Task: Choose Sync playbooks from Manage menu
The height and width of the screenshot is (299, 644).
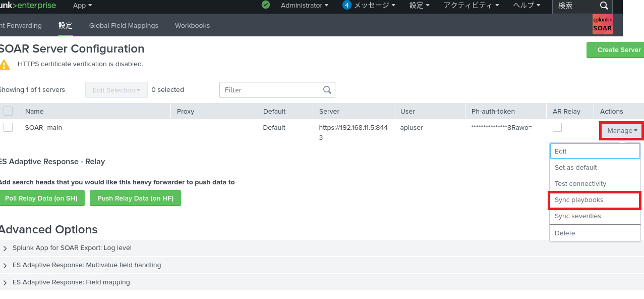Action: click(x=579, y=200)
